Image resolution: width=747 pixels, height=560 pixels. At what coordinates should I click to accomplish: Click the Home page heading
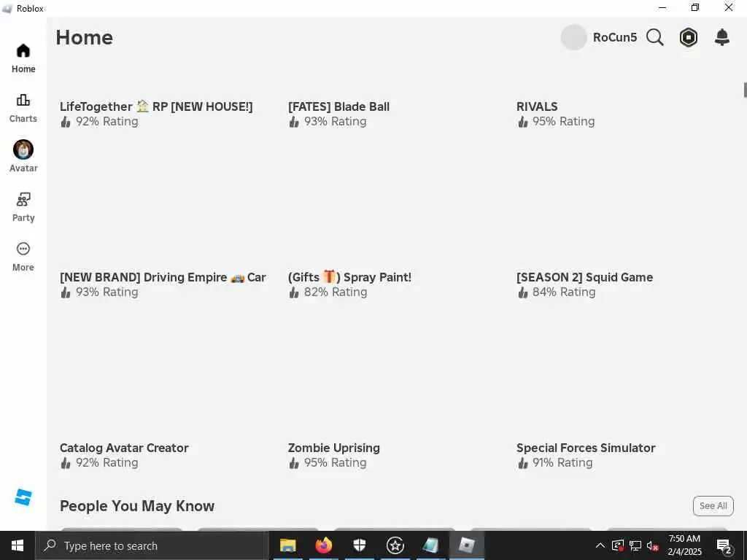tap(85, 37)
